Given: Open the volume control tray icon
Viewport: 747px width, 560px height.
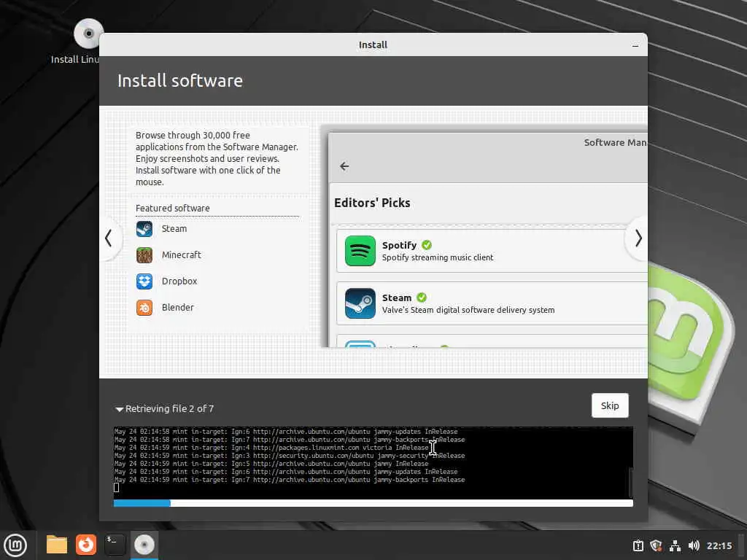Looking at the screenshot, I should point(694,545).
